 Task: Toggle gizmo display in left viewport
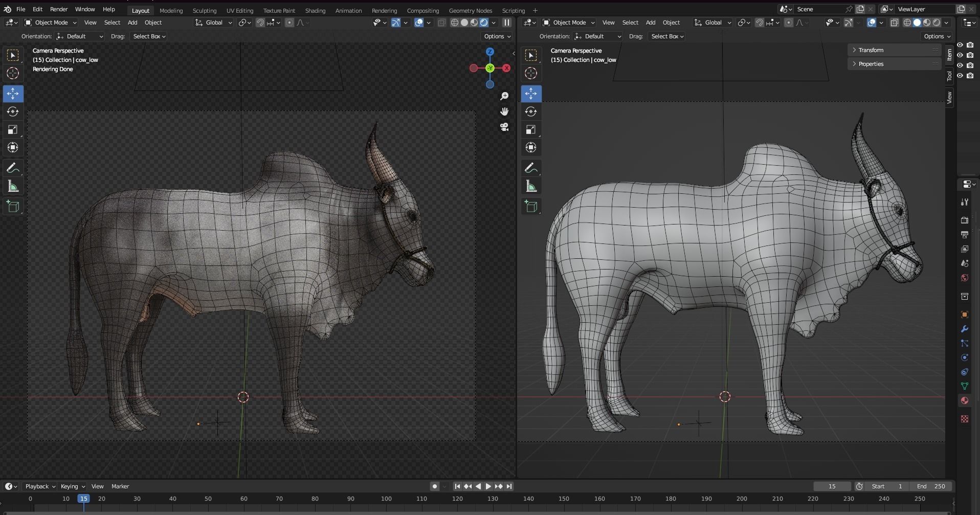396,23
